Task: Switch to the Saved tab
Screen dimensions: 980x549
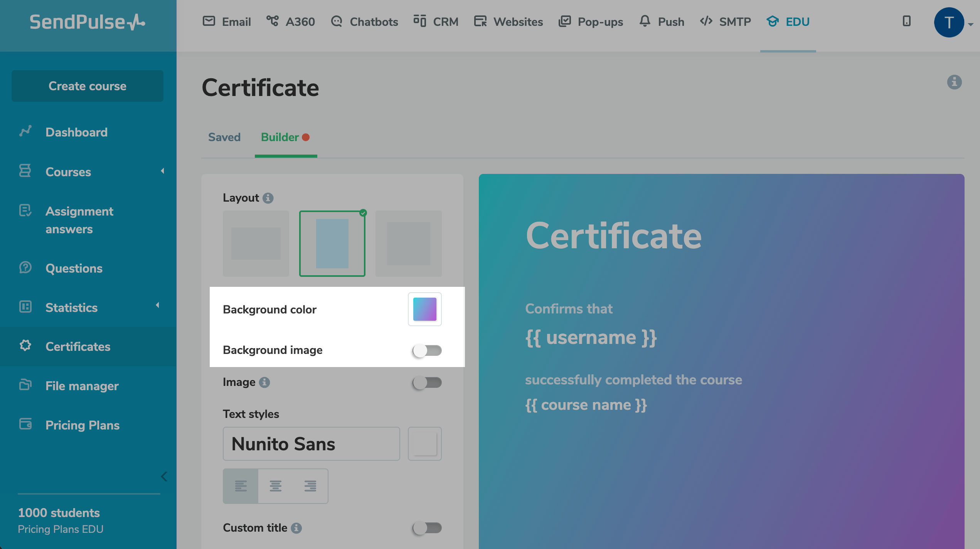Action: [224, 137]
